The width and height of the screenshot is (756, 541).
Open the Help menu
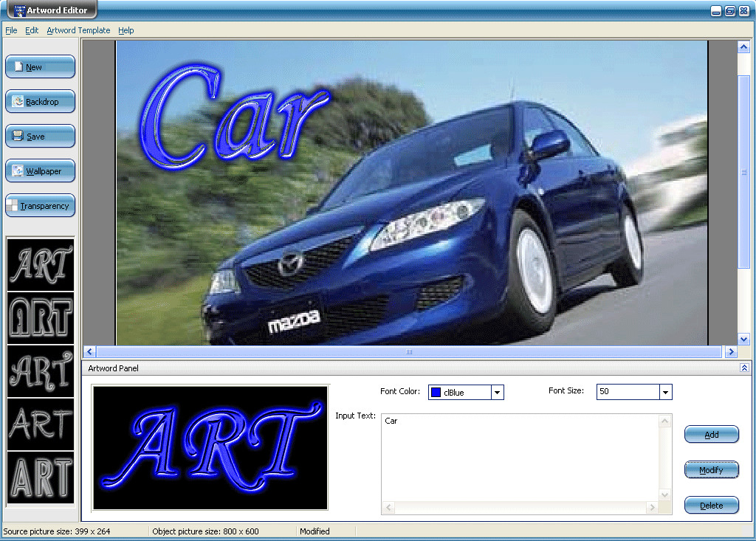pyautogui.click(x=126, y=30)
